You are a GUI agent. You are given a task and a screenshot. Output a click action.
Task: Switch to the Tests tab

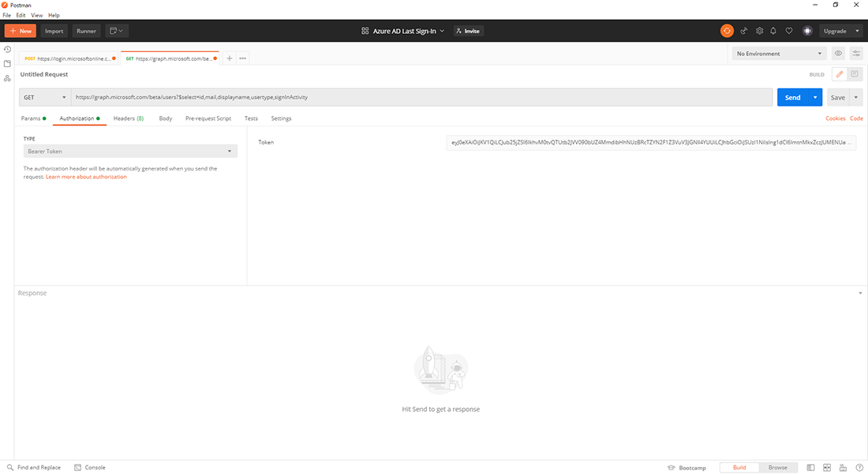tap(251, 118)
